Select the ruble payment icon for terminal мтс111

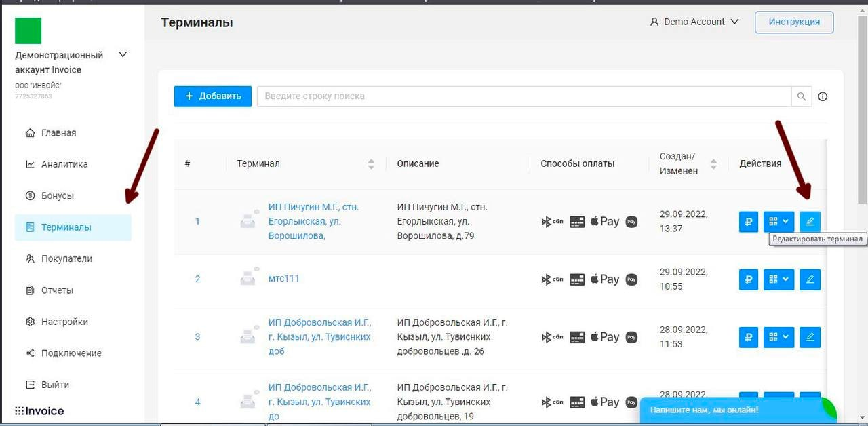[x=748, y=279]
